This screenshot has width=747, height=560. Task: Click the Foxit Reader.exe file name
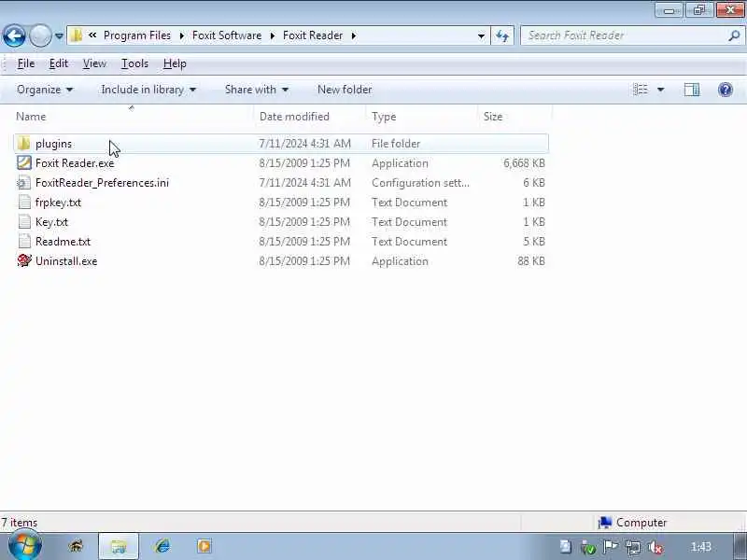tap(75, 162)
